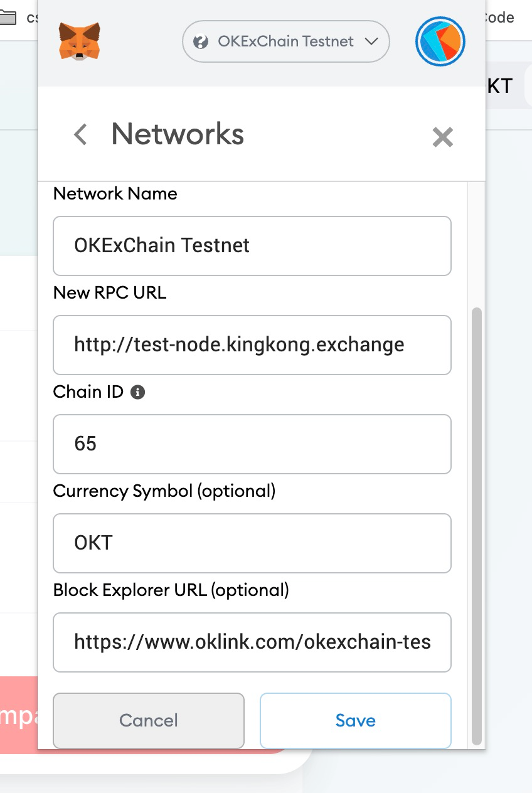Focus the Block Explorer URL field
The width and height of the screenshot is (532, 793).
(x=252, y=642)
